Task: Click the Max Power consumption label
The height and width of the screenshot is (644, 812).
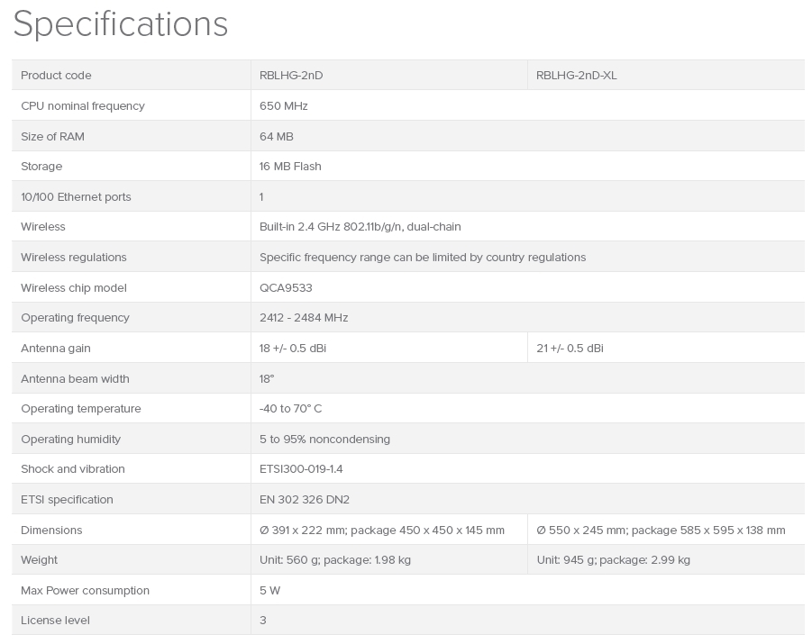Action: tap(85, 591)
